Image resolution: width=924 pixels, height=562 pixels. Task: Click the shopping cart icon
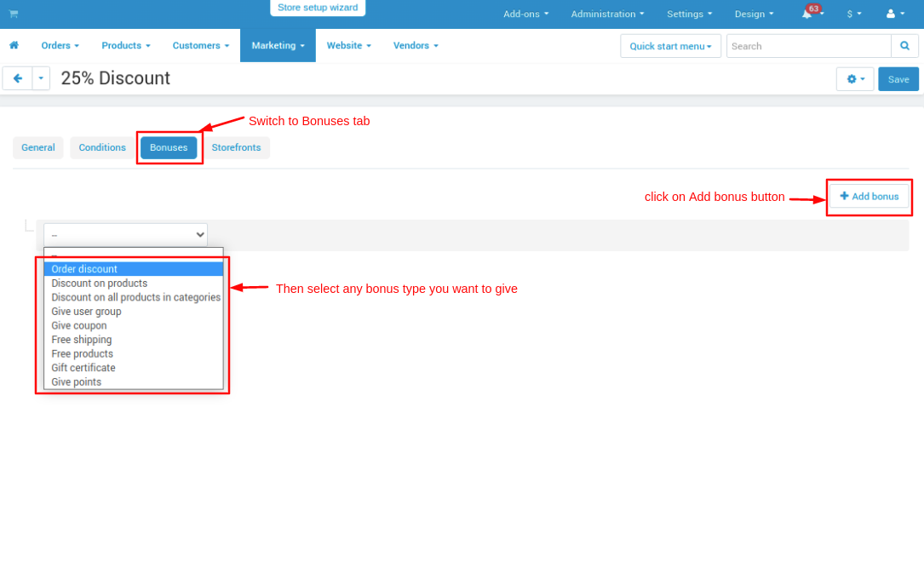click(14, 14)
